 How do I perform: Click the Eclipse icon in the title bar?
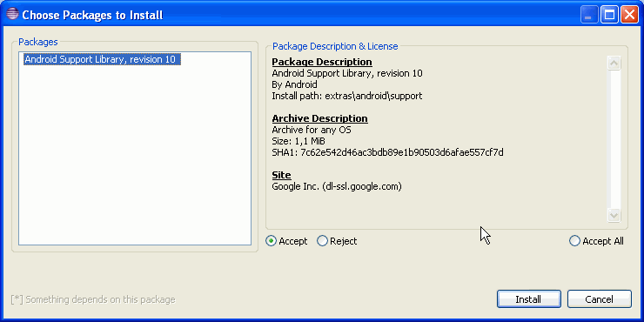coord(12,15)
